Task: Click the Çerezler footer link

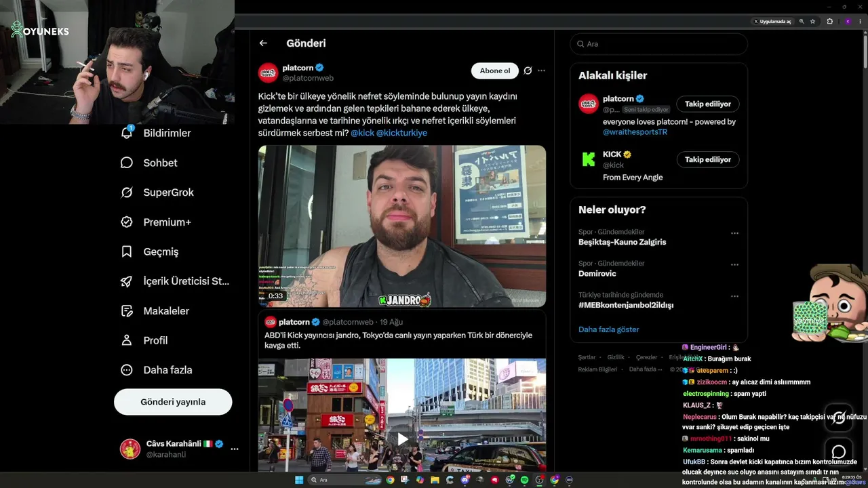Action: point(646,357)
